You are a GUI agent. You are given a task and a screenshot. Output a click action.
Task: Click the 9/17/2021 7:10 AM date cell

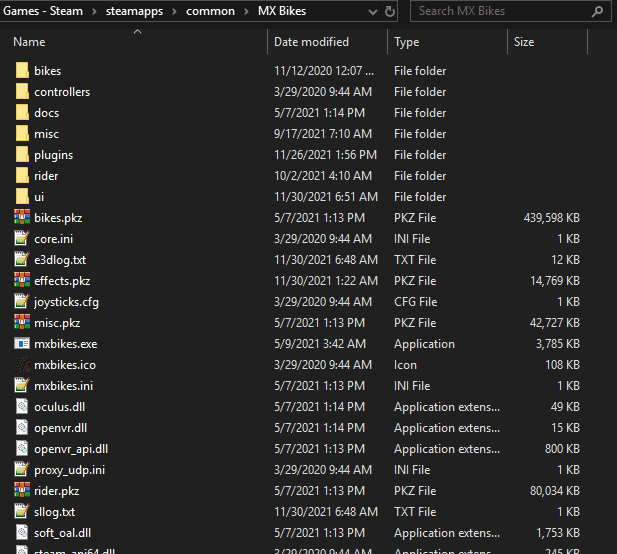[x=323, y=134]
